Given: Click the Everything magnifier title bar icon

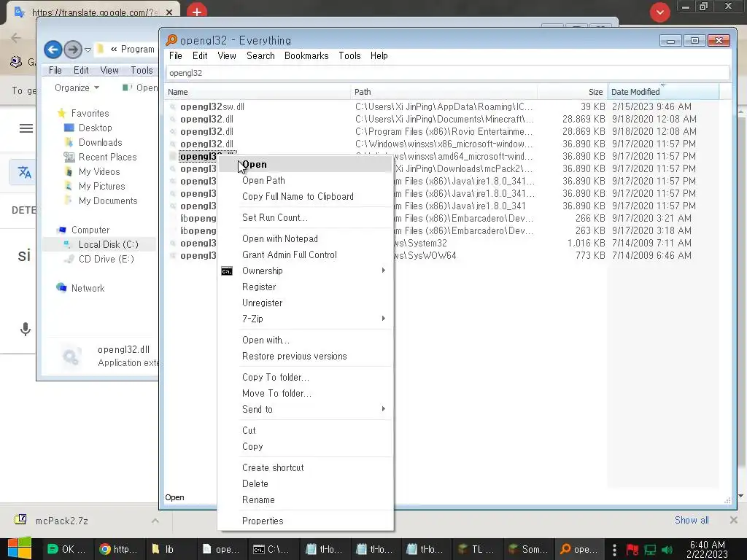Looking at the screenshot, I should 171,40.
